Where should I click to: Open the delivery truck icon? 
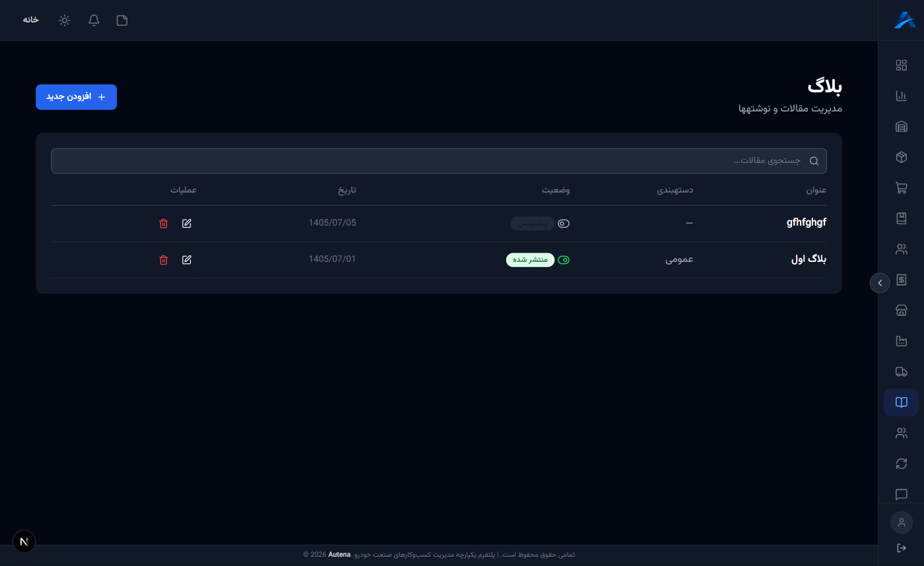coord(901,372)
